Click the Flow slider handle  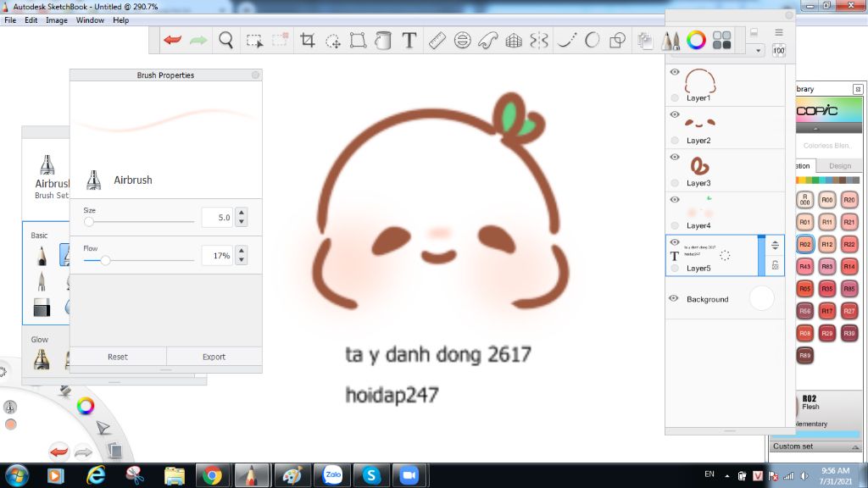pyautogui.click(x=105, y=259)
